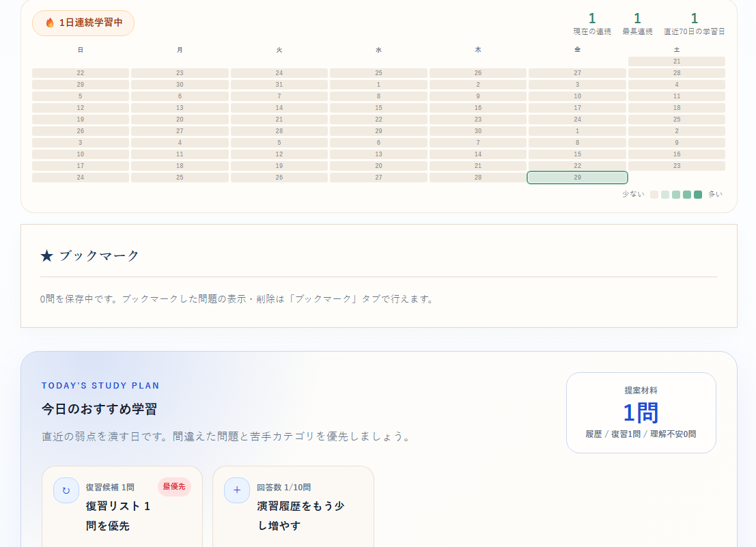Click the middle legend swatch
The height and width of the screenshot is (547, 756).
pyautogui.click(x=676, y=195)
